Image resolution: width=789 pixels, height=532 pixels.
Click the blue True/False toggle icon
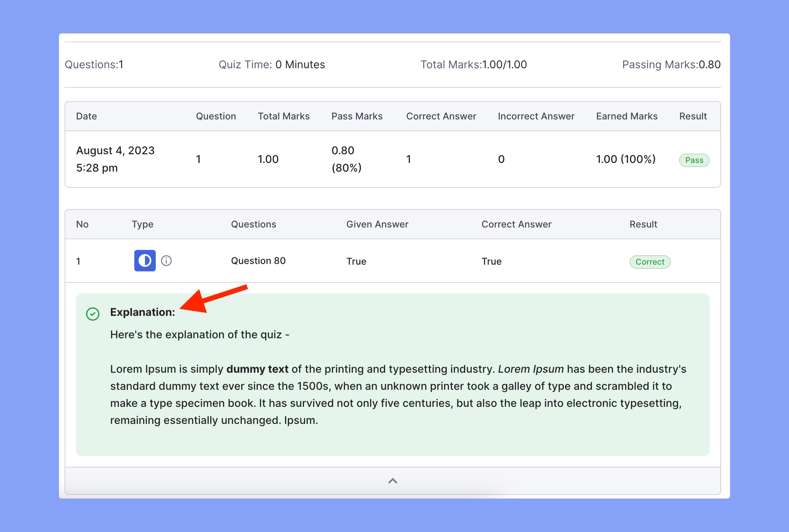tap(144, 260)
